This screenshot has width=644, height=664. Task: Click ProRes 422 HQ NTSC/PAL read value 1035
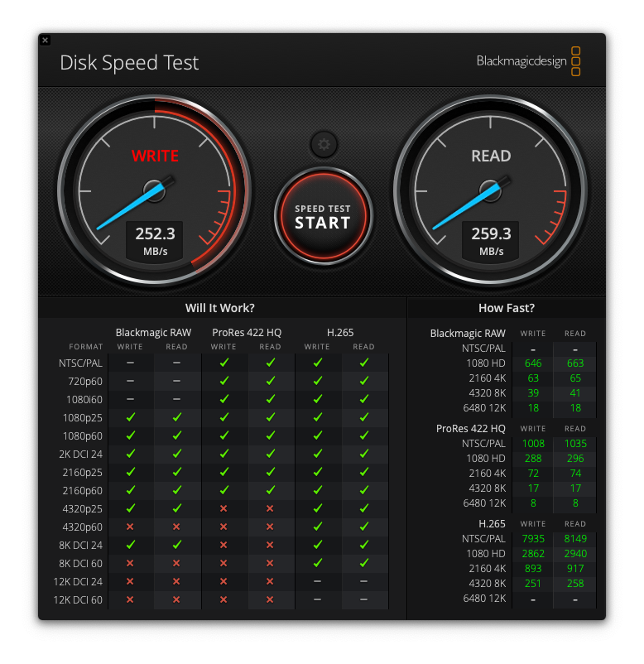pos(575,444)
